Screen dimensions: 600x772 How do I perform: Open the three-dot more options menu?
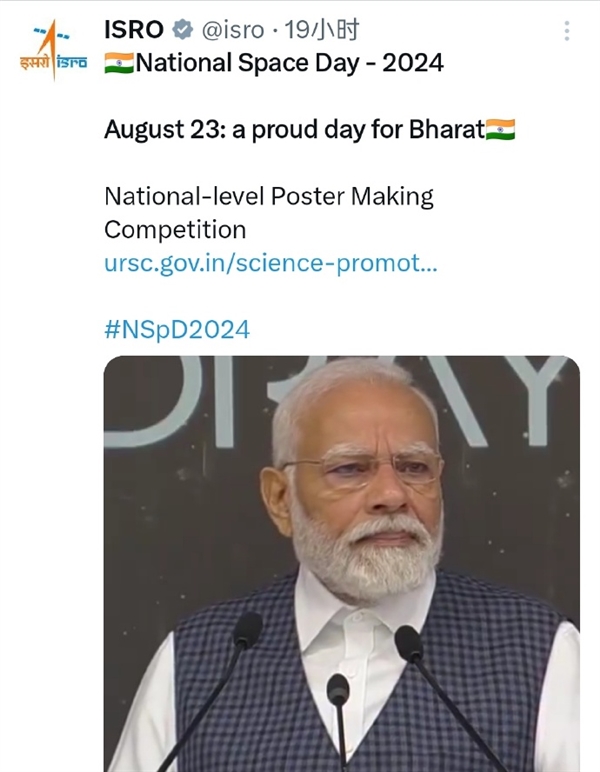[567, 31]
